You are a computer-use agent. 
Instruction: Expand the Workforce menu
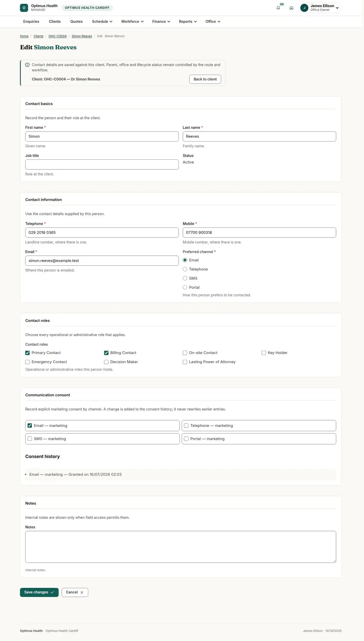(132, 22)
